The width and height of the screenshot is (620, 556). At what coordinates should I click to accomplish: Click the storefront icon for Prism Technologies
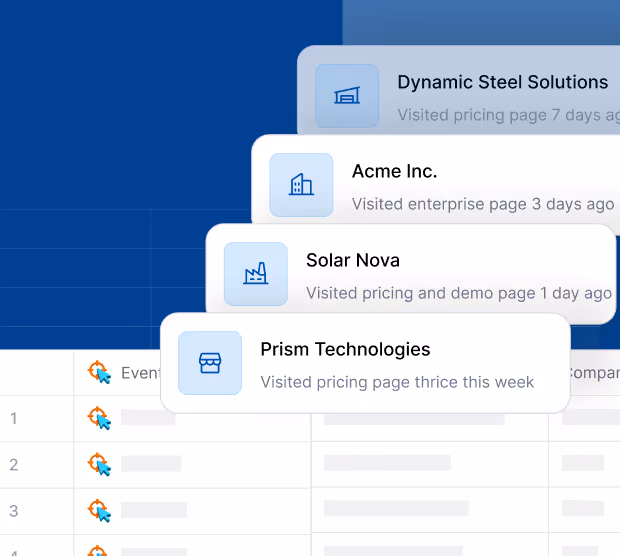[210, 363]
